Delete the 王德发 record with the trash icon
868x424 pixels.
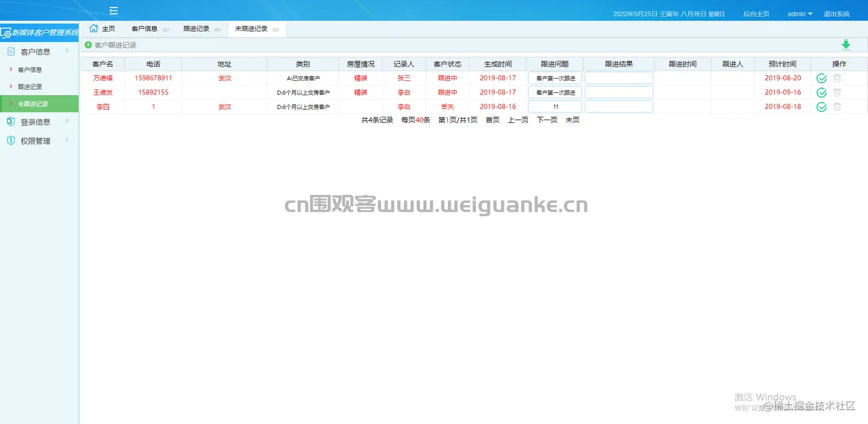(837, 92)
